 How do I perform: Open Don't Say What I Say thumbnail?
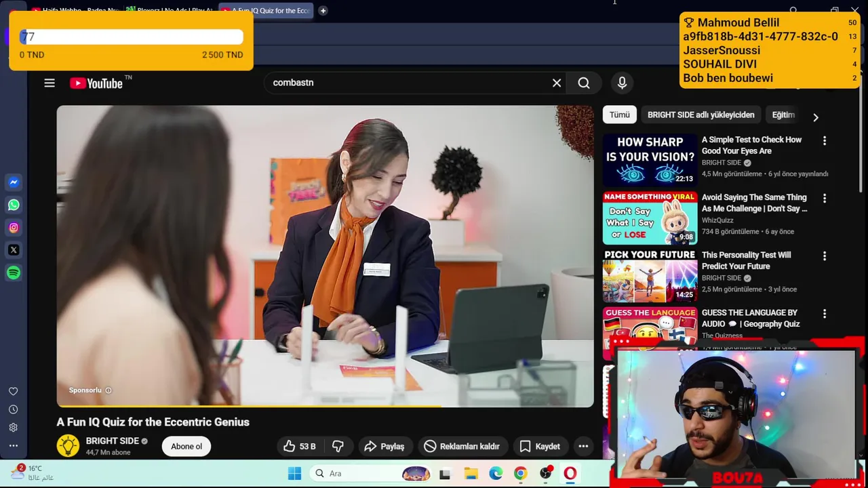click(x=650, y=218)
